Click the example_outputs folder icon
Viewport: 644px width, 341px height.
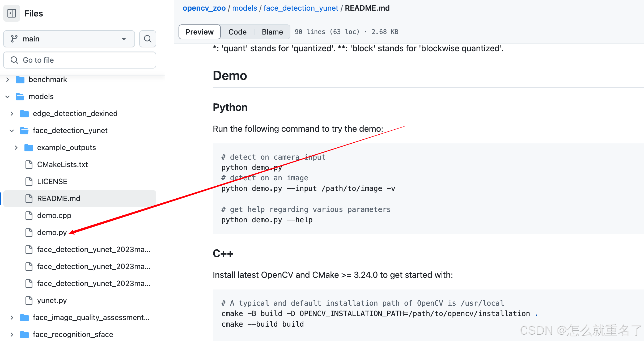click(29, 148)
